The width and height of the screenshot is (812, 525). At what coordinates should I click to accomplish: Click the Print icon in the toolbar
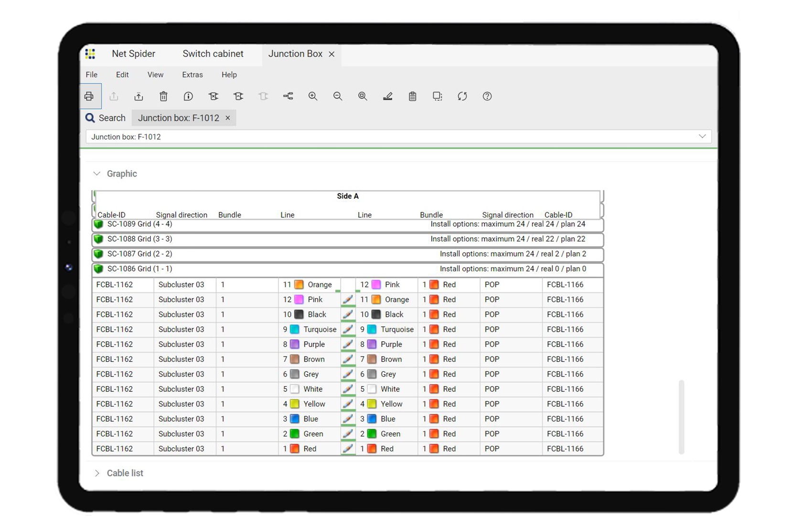tap(90, 96)
